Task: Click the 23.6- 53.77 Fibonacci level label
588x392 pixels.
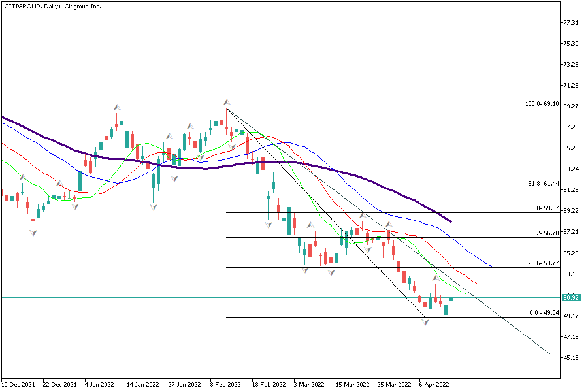Action: (542, 264)
